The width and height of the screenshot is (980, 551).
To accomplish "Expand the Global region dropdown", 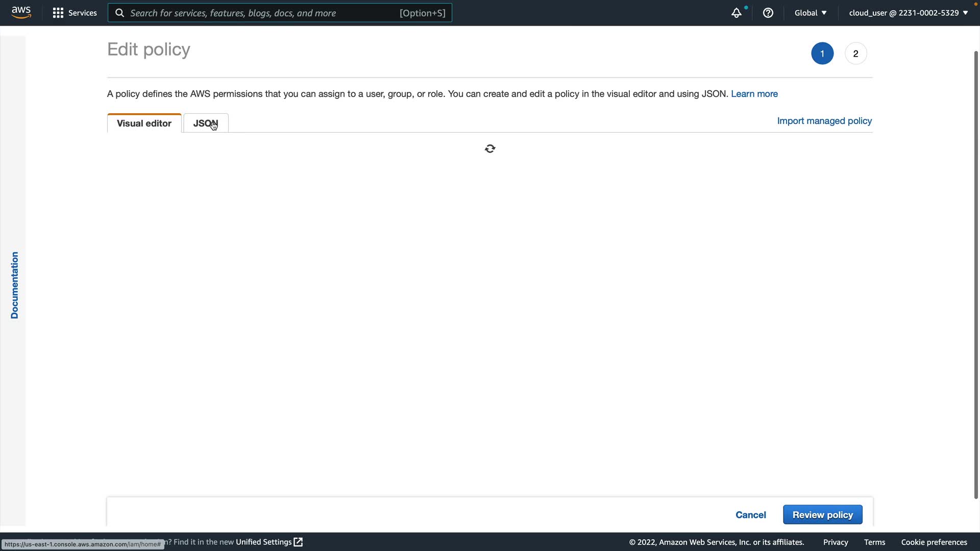I will coord(810,13).
